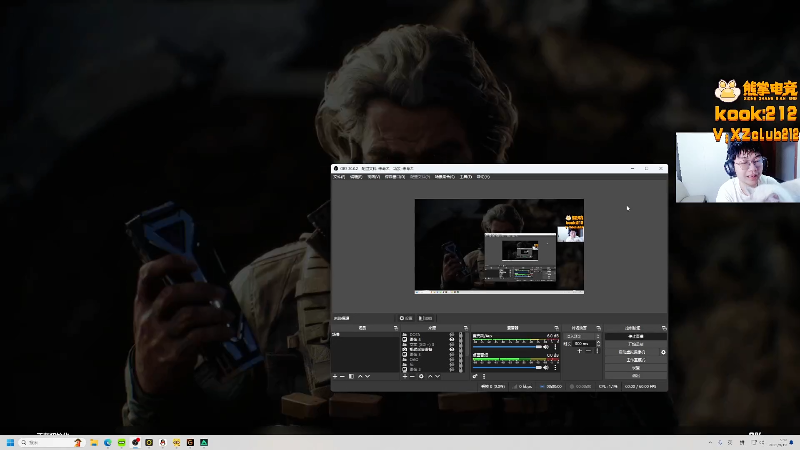Click the Exit button in Controls dock
The height and width of the screenshot is (450, 800).
(636, 376)
